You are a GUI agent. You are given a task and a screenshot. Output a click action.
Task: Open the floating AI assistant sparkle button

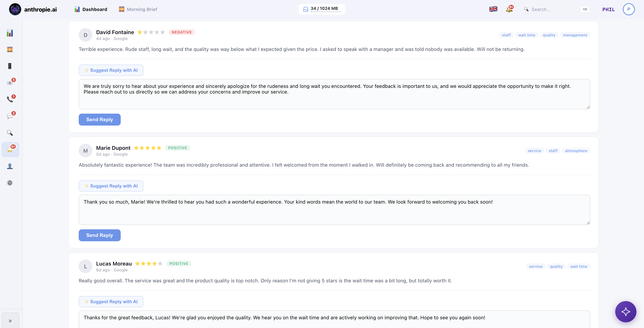tap(625, 312)
